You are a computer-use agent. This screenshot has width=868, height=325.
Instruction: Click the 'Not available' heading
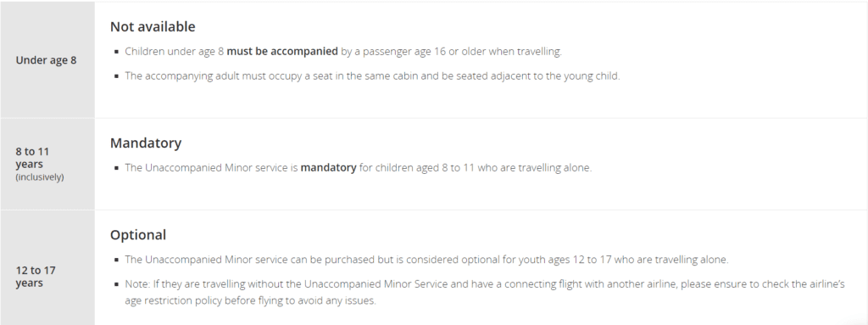[153, 26]
